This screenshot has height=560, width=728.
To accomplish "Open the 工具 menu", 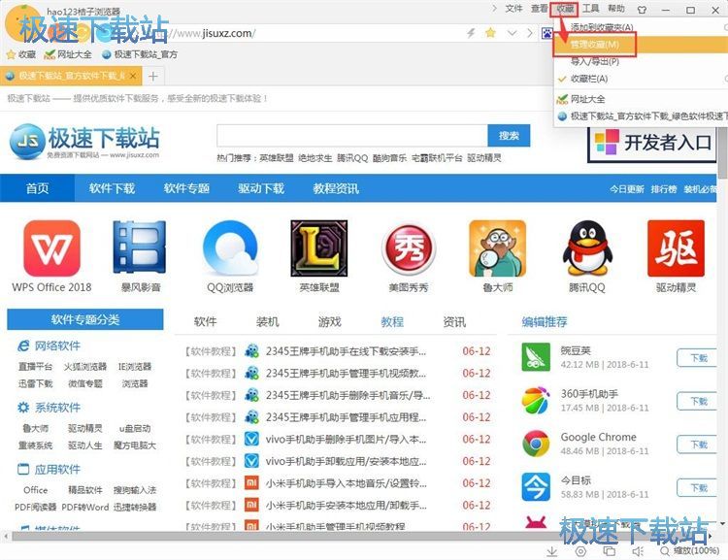I will pyautogui.click(x=590, y=9).
